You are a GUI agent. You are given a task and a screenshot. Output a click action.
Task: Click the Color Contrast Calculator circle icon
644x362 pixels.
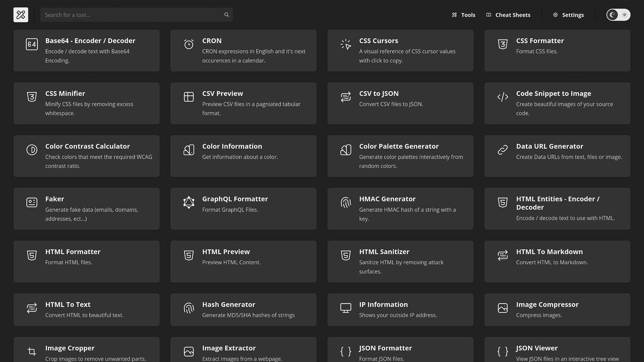pyautogui.click(x=32, y=150)
